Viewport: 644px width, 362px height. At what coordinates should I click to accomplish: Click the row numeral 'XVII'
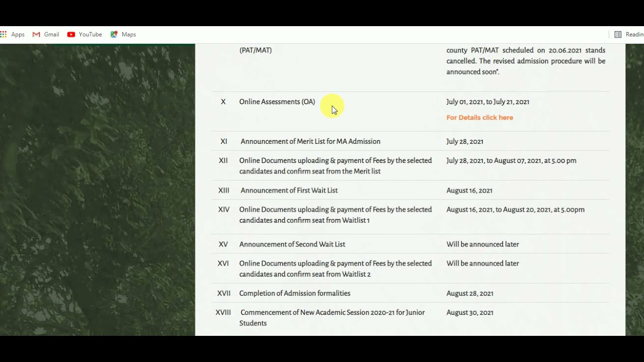pos(224,293)
